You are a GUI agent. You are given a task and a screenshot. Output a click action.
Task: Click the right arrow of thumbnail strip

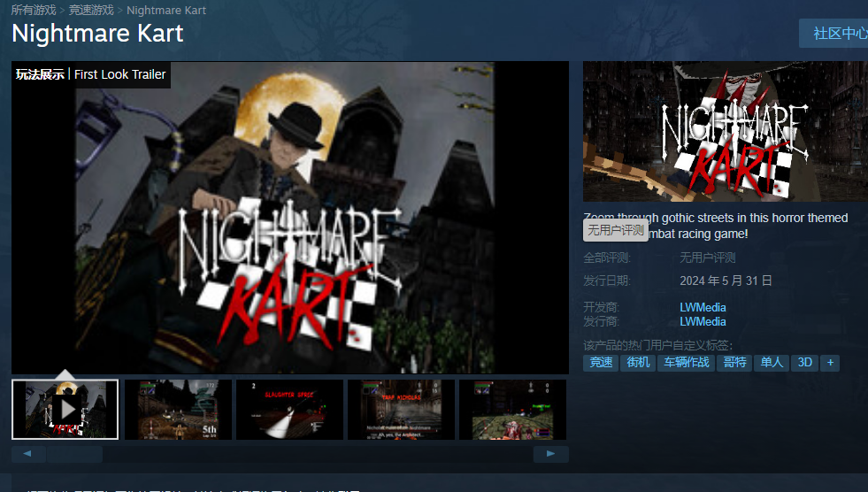551,454
